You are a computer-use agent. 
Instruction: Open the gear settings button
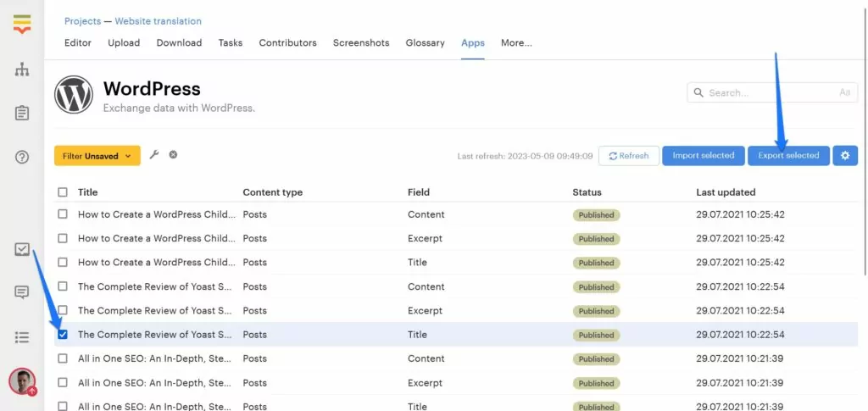845,155
